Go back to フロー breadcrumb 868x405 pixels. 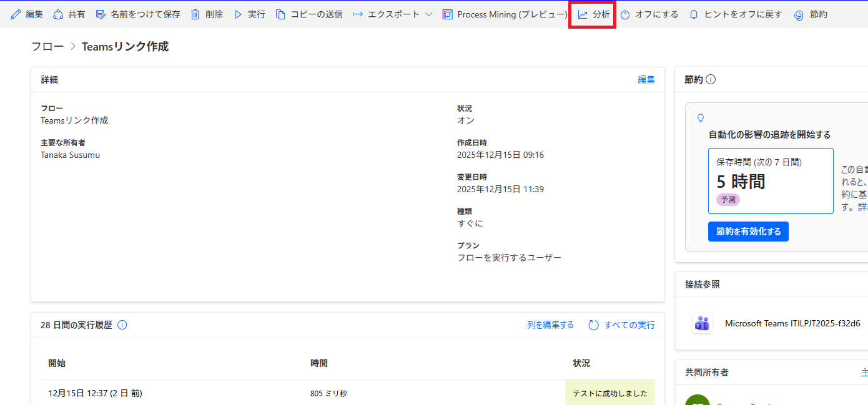tap(46, 46)
